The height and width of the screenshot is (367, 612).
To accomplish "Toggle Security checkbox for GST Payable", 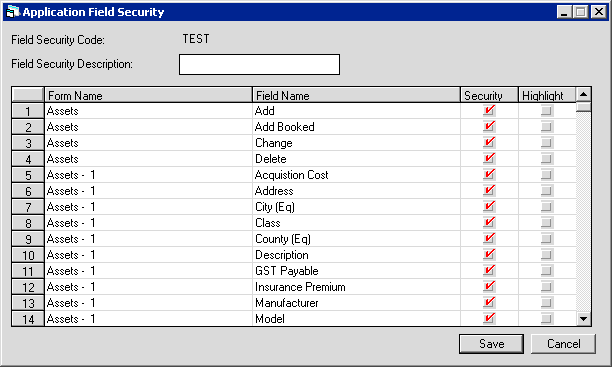I will tap(489, 271).
